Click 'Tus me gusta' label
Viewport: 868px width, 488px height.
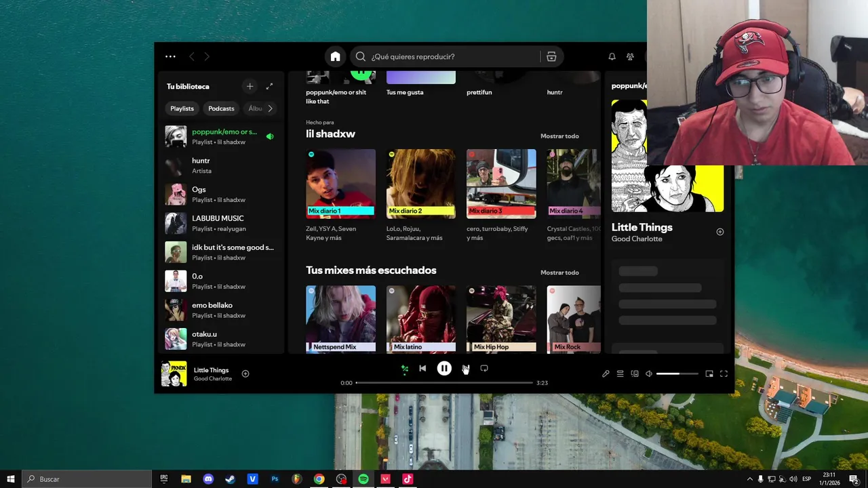pos(405,92)
